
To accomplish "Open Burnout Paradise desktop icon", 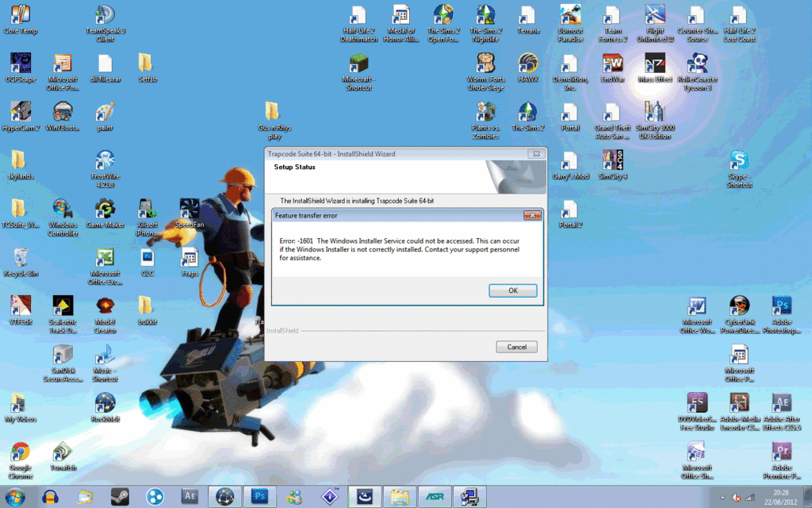I will point(570,23).
